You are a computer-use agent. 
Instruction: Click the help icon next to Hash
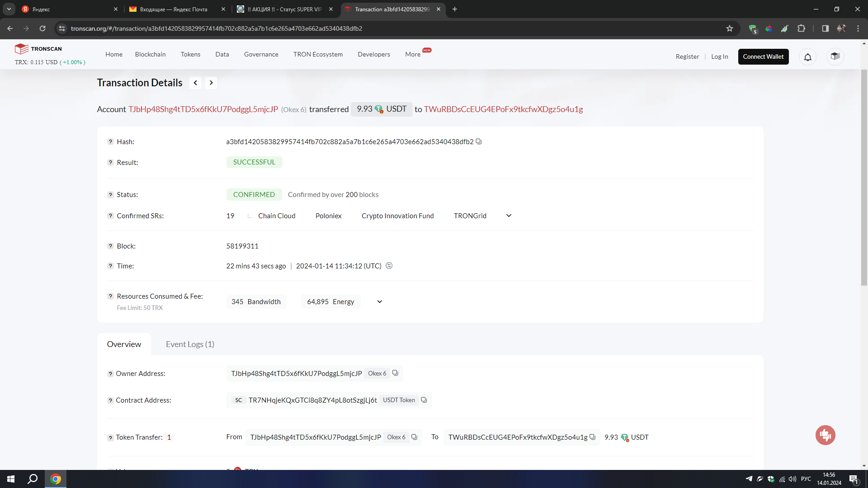[x=110, y=142]
